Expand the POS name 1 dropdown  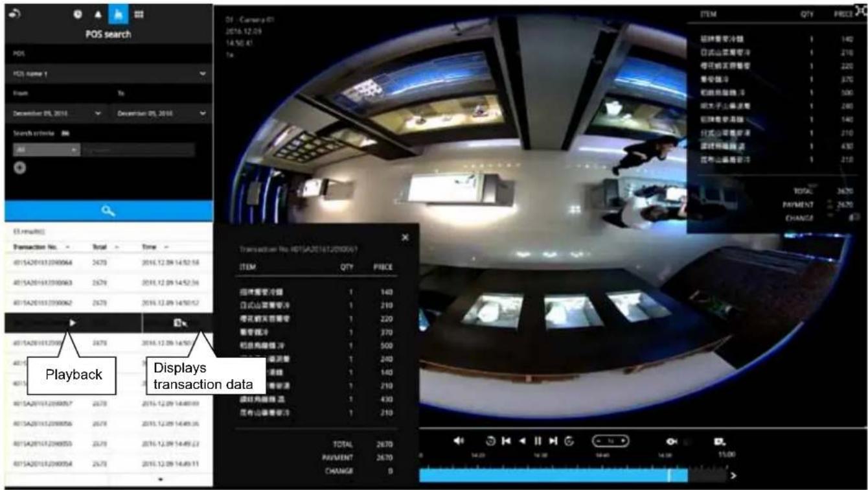[x=108, y=73]
